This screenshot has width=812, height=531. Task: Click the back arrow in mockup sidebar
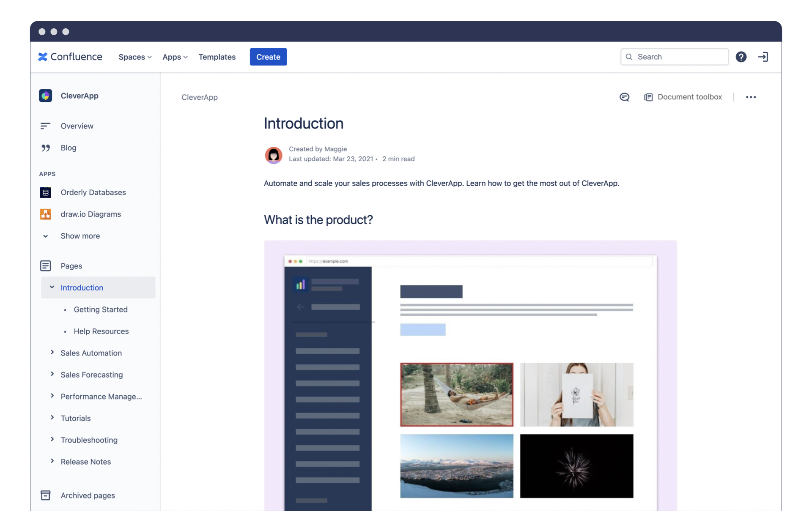pos(300,307)
